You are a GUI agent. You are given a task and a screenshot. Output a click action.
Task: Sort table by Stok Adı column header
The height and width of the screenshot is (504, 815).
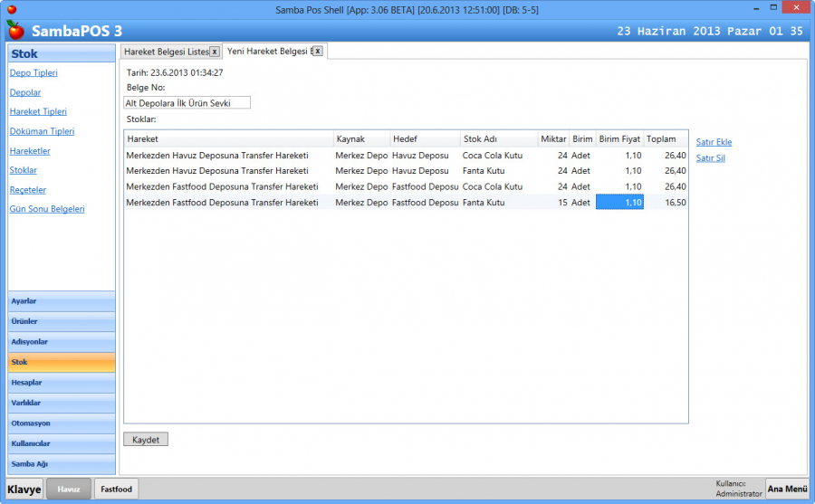(x=498, y=139)
